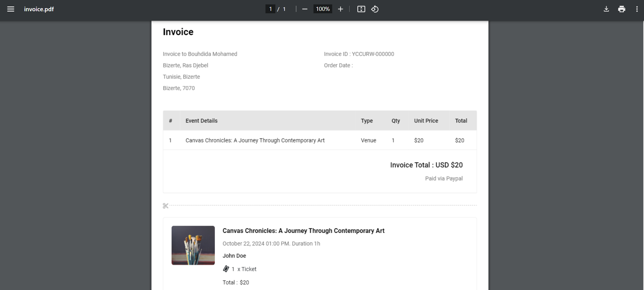Click the Invoice Total USD $20 text
Image resolution: width=644 pixels, height=290 pixels.
point(426,165)
